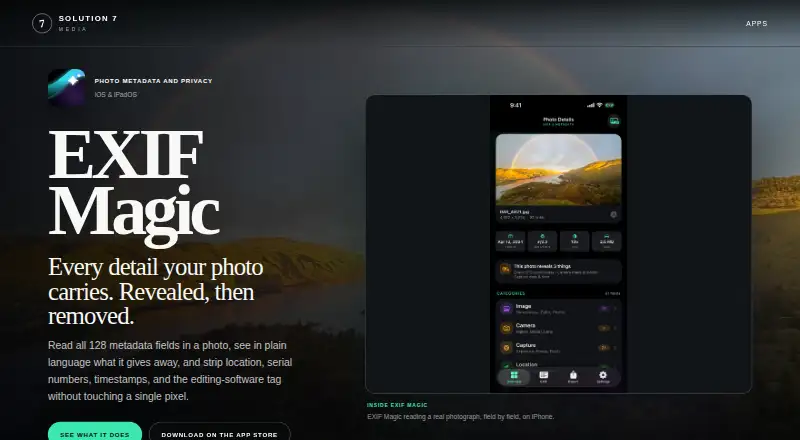Click the 'Every detail your photo carries' tagline
The height and width of the screenshot is (440, 800).
pos(156,291)
